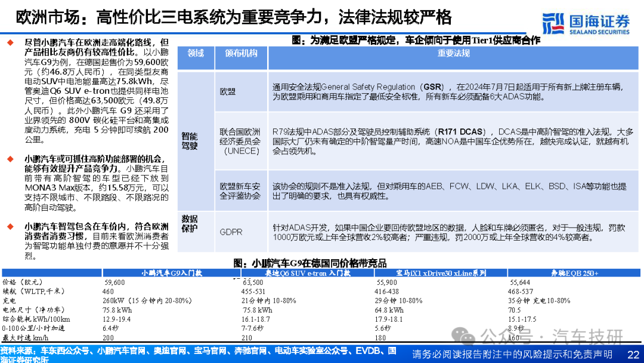This screenshot has height=363, width=644.
Task: Select the 欧盟新车安全评鉴协会 cell
Action: coord(240,191)
